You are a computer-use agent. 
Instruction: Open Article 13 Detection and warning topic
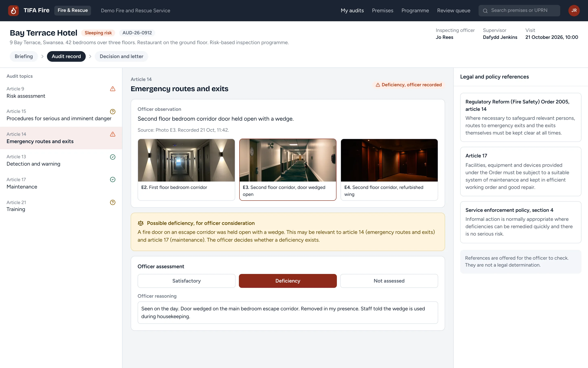coord(61,161)
